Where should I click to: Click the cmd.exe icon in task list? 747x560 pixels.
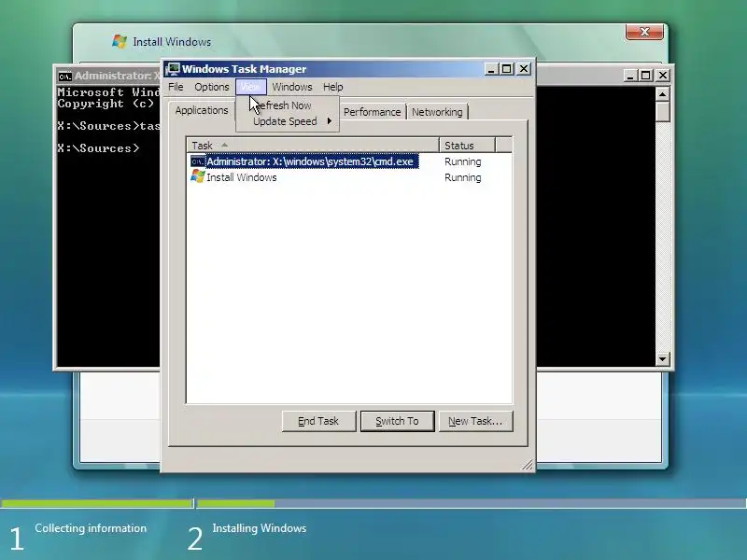(197, 161)
